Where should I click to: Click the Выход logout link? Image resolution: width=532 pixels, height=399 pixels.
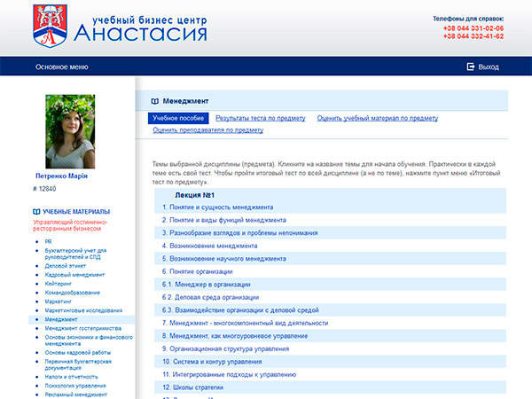(x=489, y=66)
